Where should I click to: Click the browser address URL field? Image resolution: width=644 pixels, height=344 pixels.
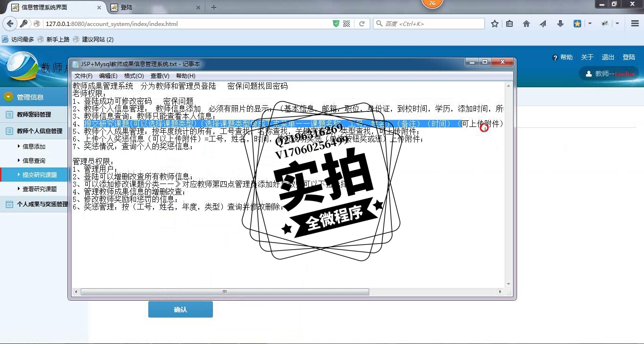tap(187, 24)
